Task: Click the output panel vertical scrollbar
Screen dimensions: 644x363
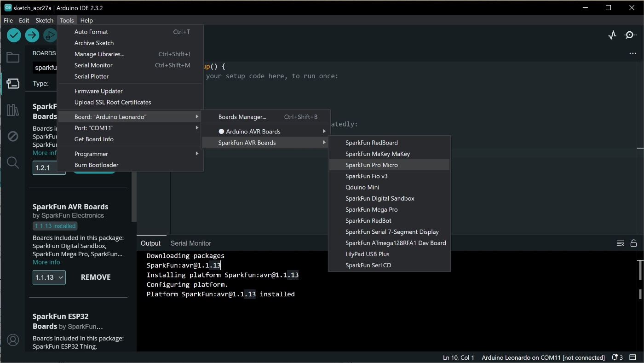Action: tap(640, 270)
